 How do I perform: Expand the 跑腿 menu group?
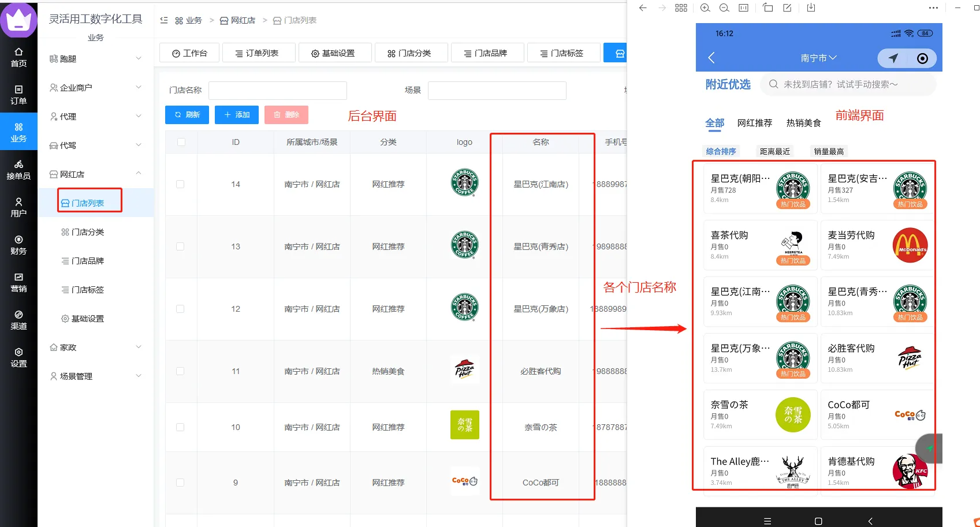click(x=95, y=59)
